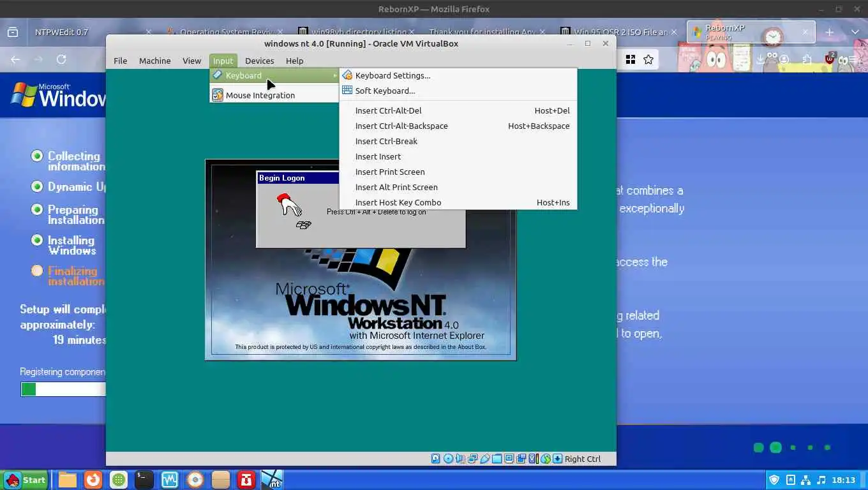Click the music note tray icon
Screen dimensions: 868x490
pos(821,480)
